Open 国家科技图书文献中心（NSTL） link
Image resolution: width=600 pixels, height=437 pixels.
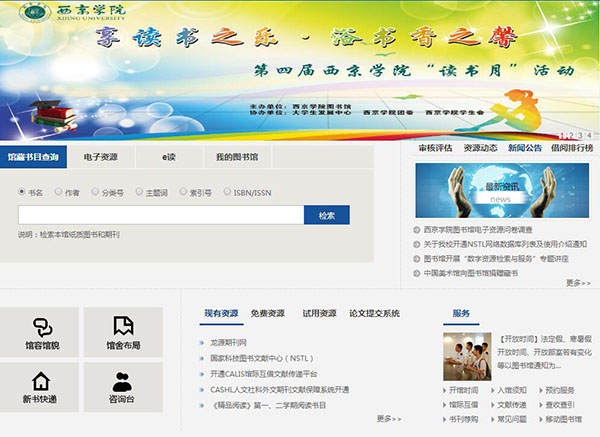coord(262,358)
